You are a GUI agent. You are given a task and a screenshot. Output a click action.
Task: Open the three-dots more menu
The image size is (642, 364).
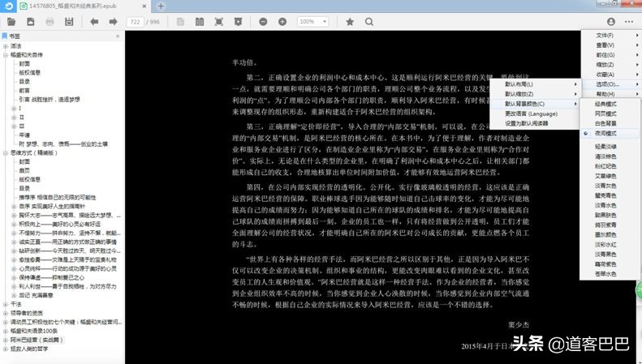629,22
